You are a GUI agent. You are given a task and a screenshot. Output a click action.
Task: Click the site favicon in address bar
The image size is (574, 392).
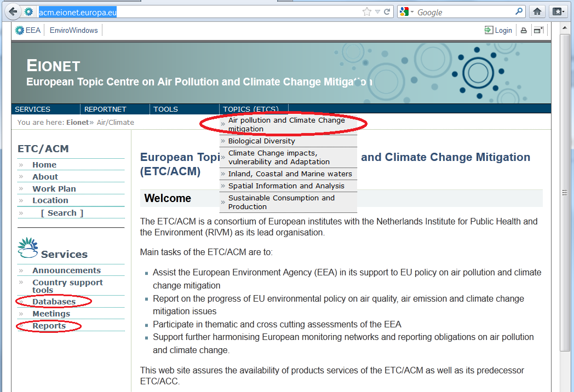click(28, 11)
